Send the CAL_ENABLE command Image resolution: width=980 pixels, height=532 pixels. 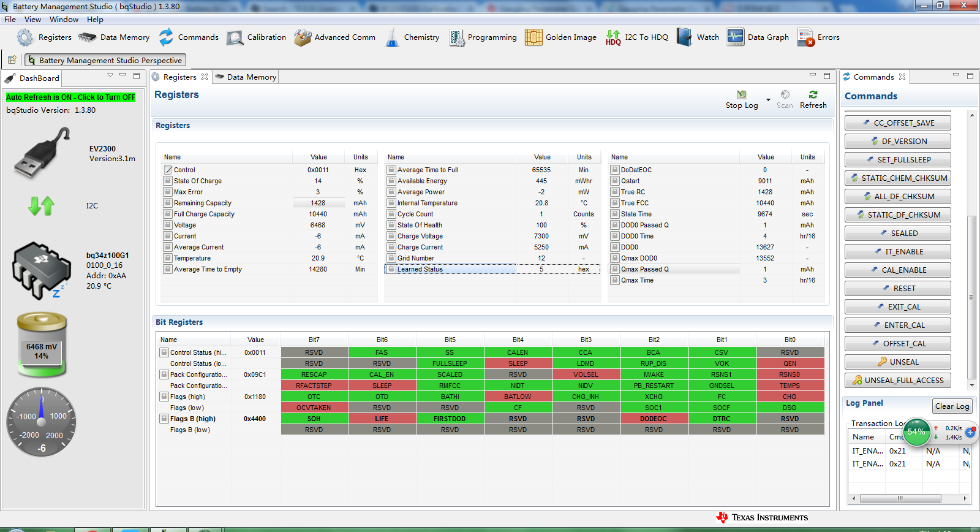[897, 270]
